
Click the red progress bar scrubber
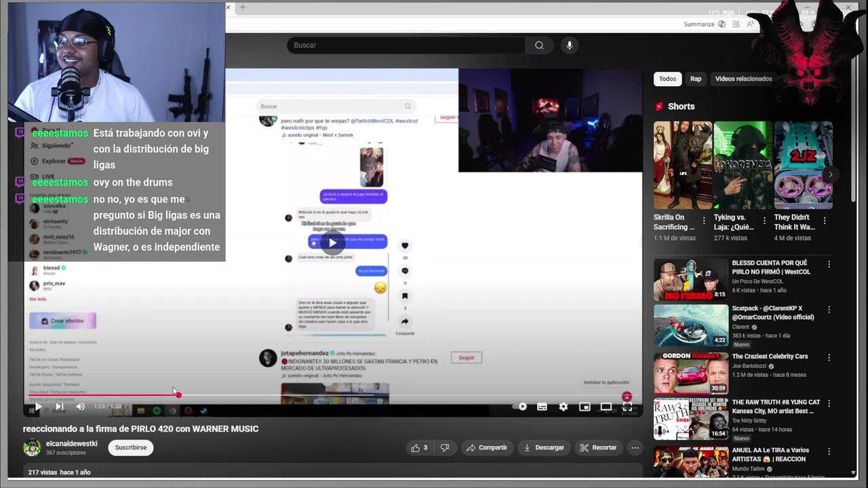click(x=178, y=394)
